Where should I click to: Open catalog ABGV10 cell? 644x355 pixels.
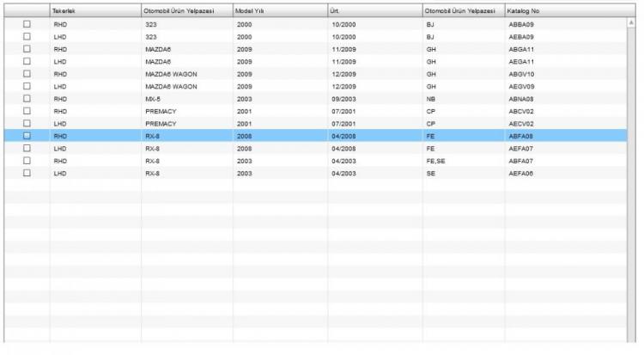coord(521,74)
